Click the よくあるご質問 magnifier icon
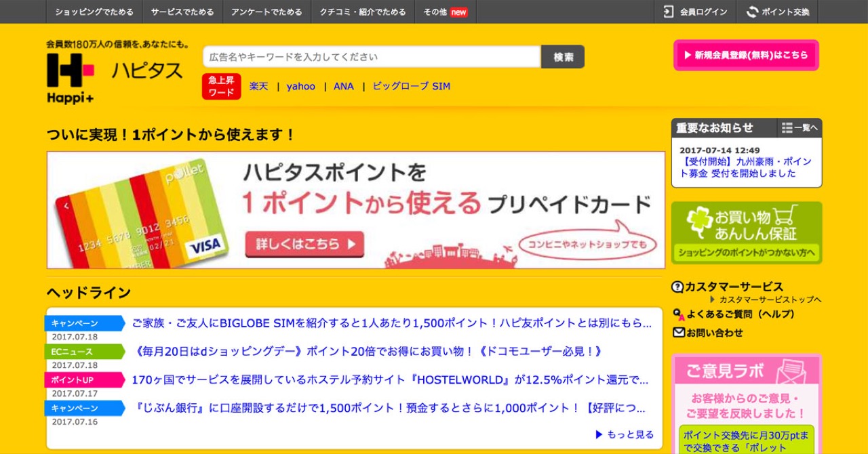 coord(678,314)
